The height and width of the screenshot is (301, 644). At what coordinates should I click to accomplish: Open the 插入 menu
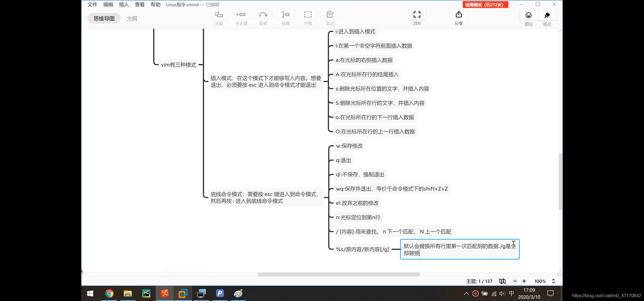124,4
